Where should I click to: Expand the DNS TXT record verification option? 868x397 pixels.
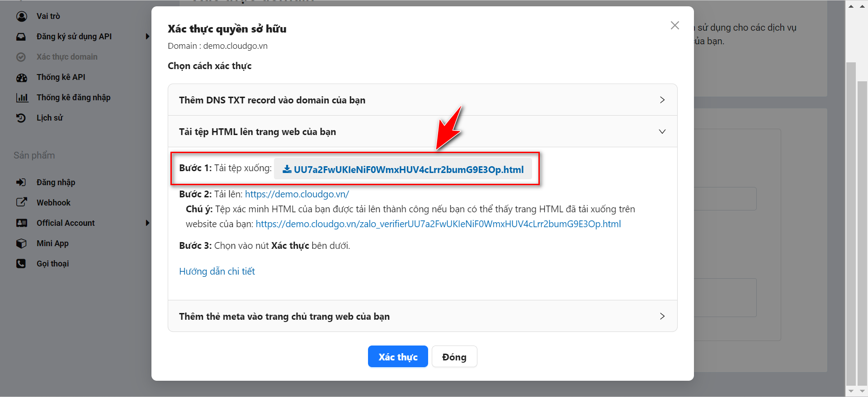point(422,100)
